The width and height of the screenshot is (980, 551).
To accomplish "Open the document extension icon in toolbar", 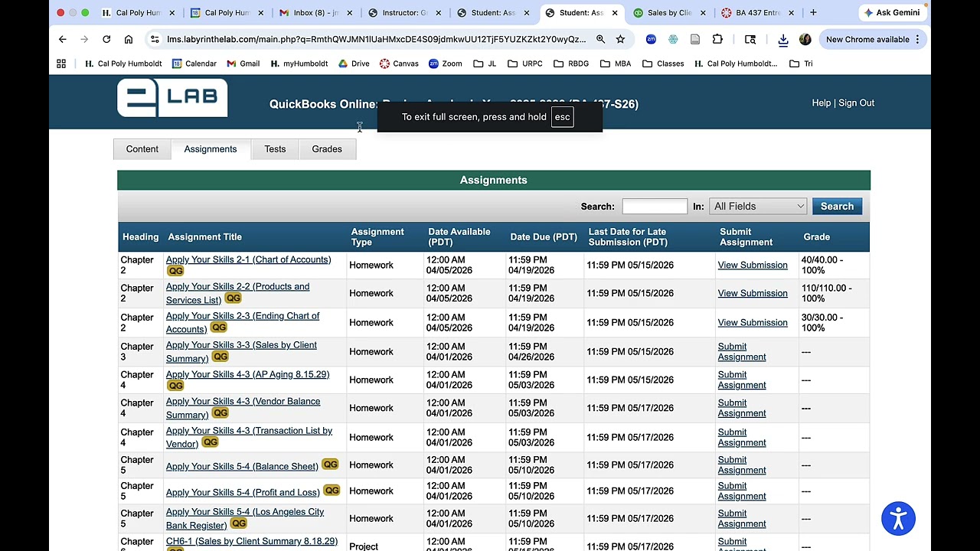I will (x=695, y=39).
